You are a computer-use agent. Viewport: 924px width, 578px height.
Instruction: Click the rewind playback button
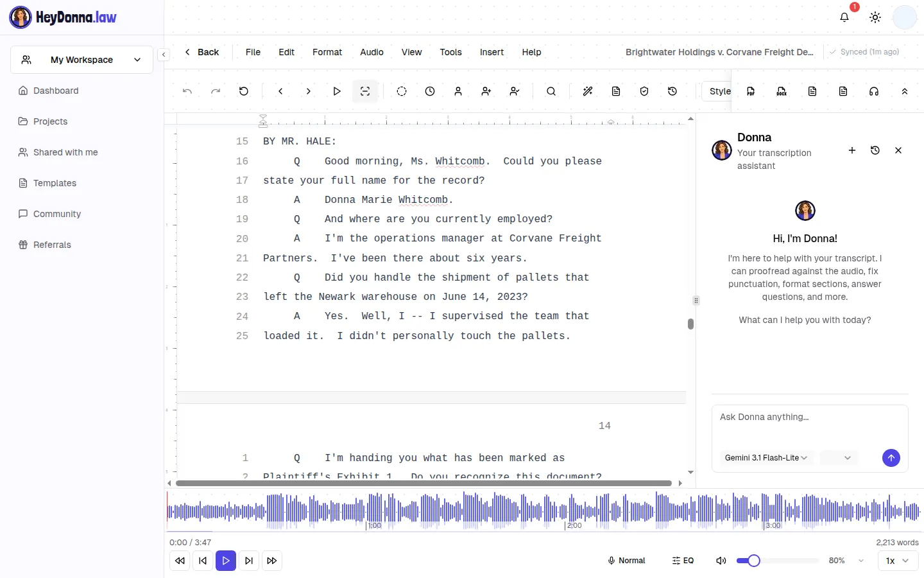tap(180, 561)
